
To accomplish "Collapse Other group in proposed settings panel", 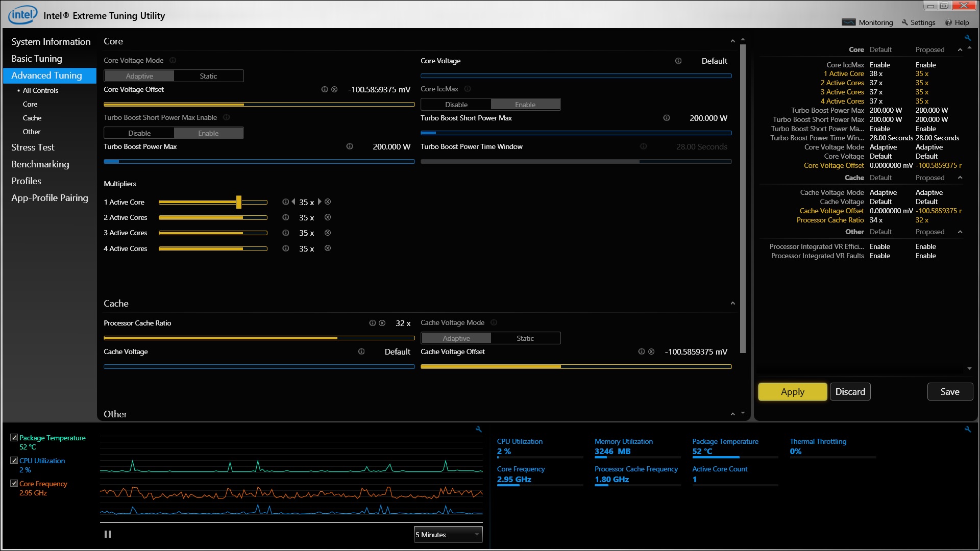I will [x=960, y=232].
